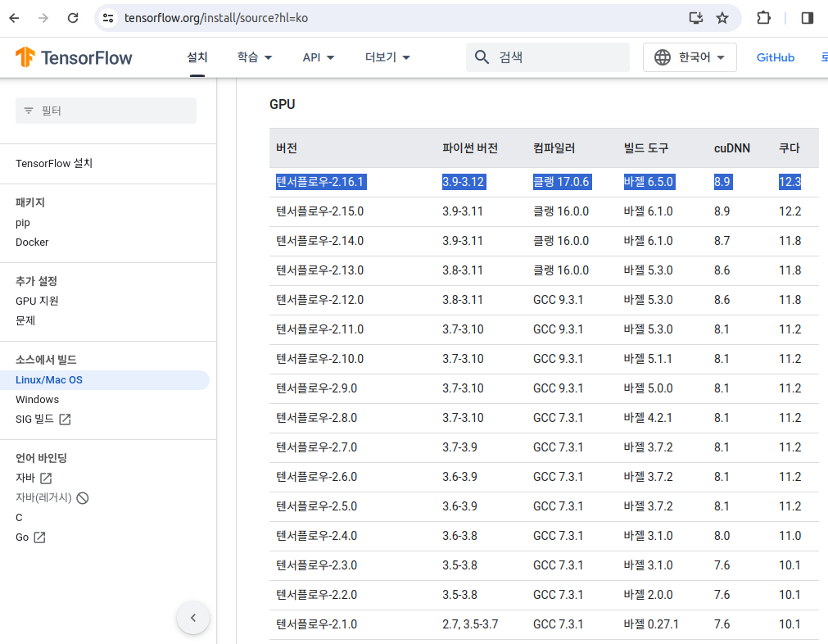This screenshot has width=828, height=644.
Task: Collapse the sidebar with the chevron button
Action: pyautogui.click(x=193, y=618)
